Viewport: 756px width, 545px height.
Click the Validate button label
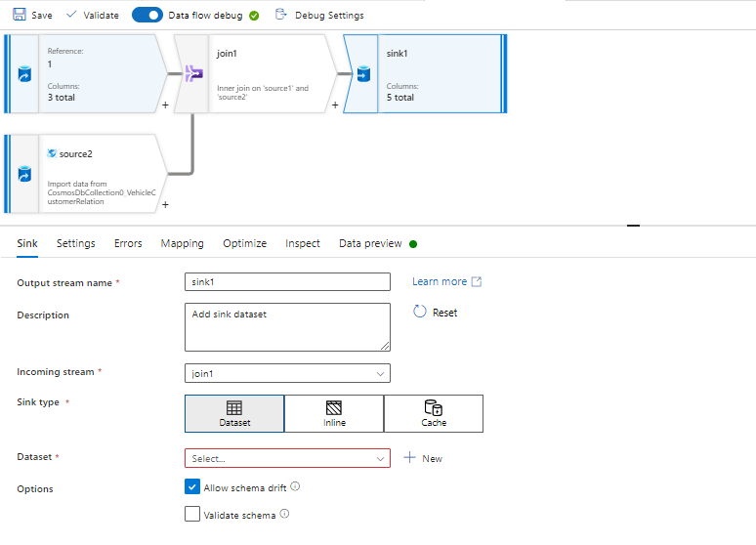(101, 15)
